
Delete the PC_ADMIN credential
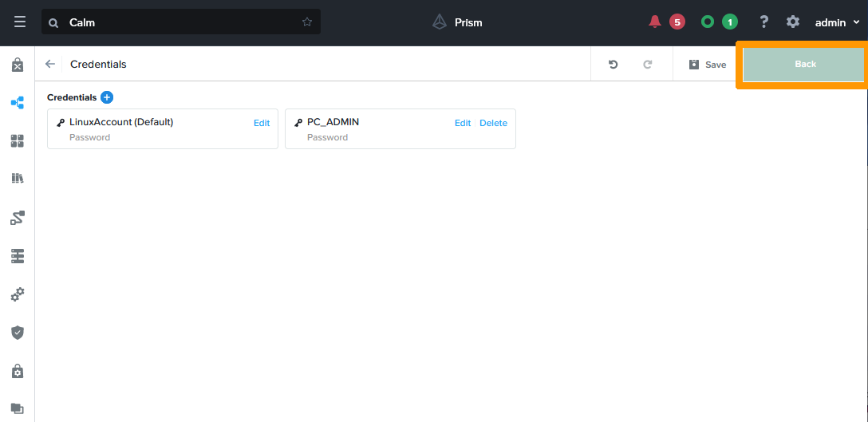tap(493, 123)
